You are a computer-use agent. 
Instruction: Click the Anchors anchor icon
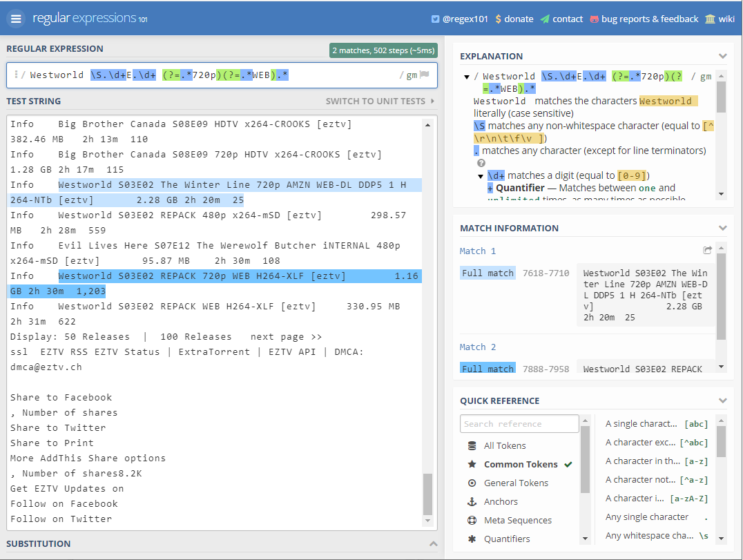tap(472, 502)
